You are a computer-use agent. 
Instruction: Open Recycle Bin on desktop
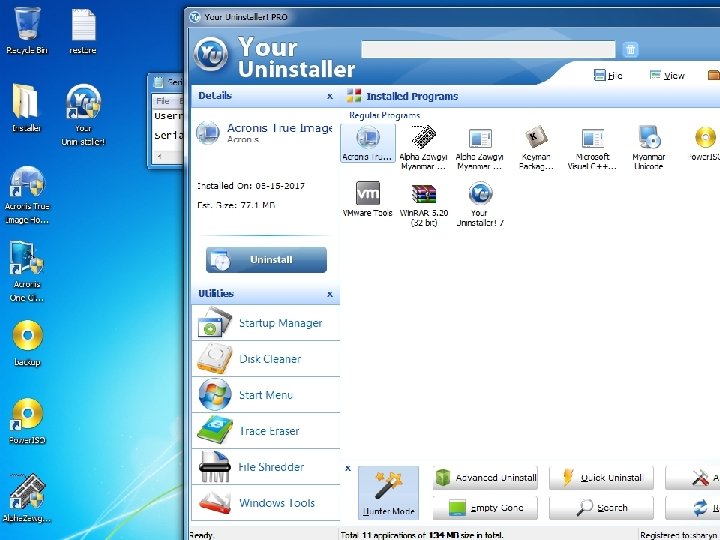27,31
